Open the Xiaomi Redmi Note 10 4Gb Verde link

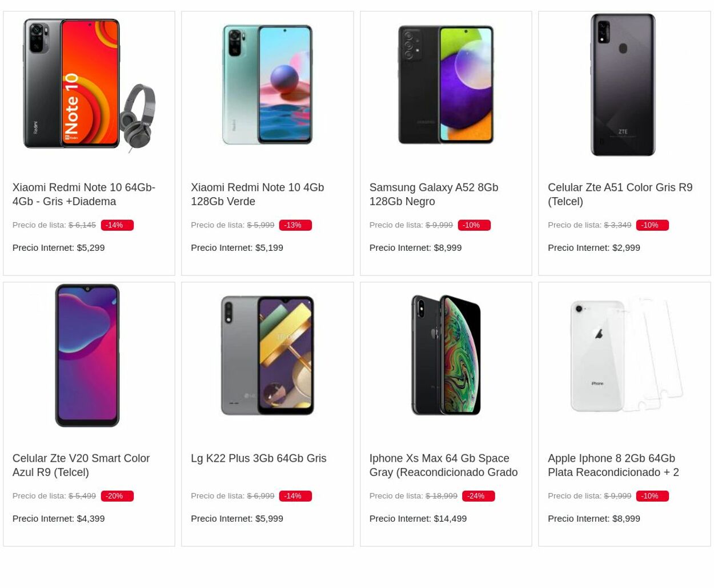point(257,194)
